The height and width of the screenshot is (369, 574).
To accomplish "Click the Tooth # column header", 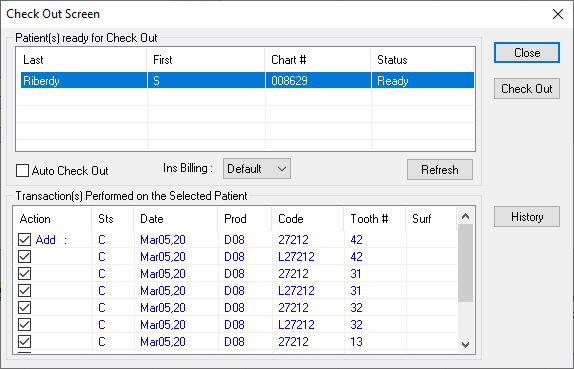I will click(x=374, y=219).
